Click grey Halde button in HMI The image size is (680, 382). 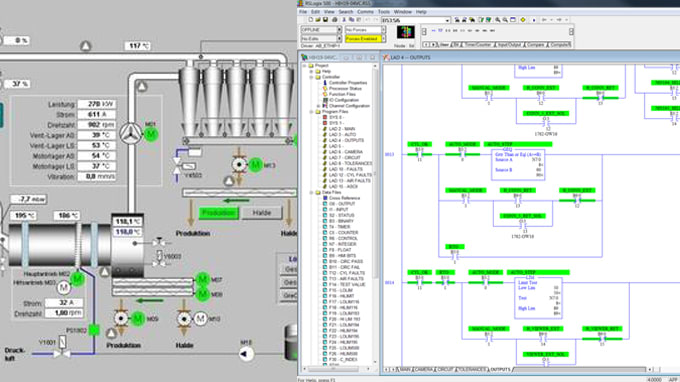click(262, 213)
